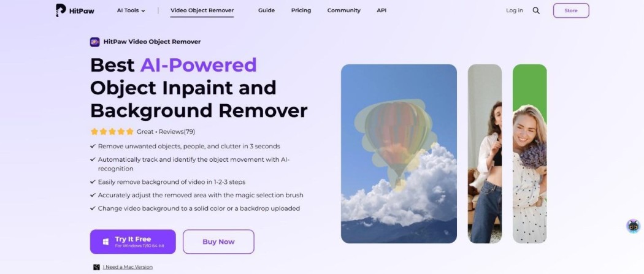This screenshot has width=644, height=274.
Task: Select the hot air balloon preview image
Action: [399, 154]
